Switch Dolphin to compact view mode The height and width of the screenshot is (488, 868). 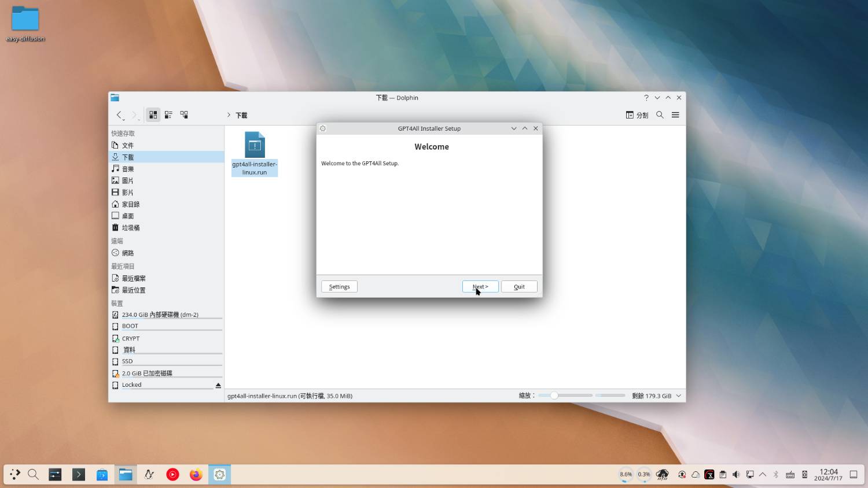coord(168,115)
